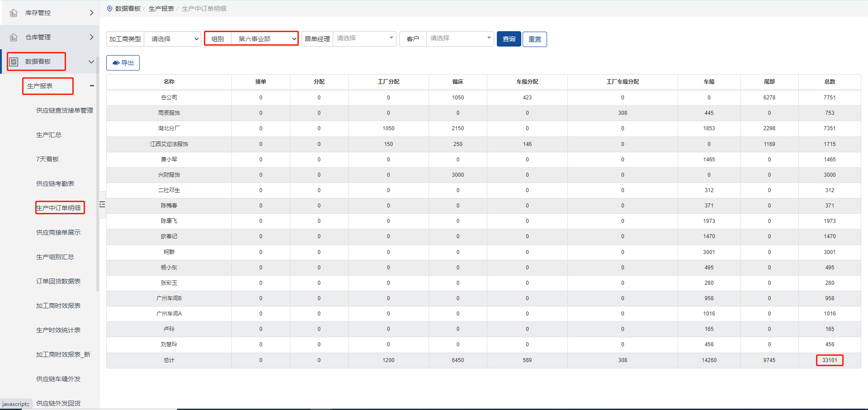Export the table with 导出 button
The image size is (868, 410).
[123, 63]
